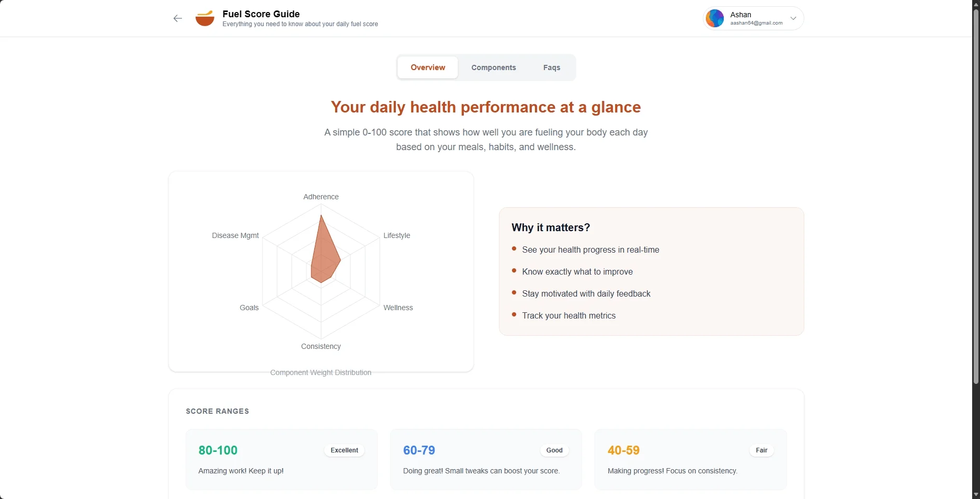The height and width of the screenshot is (499, 980).
Task: Click the Wellness axis label
Action: click(398, 308)
